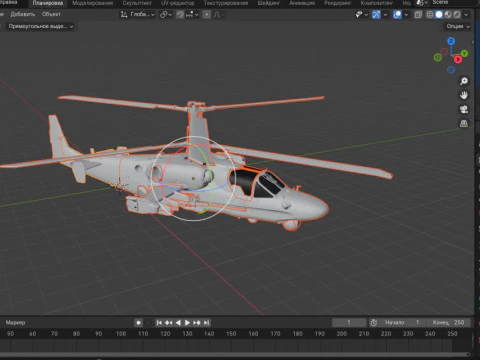480x360 pixels.
Task: Select wireframe viewport shading
Action: [430, 14]
